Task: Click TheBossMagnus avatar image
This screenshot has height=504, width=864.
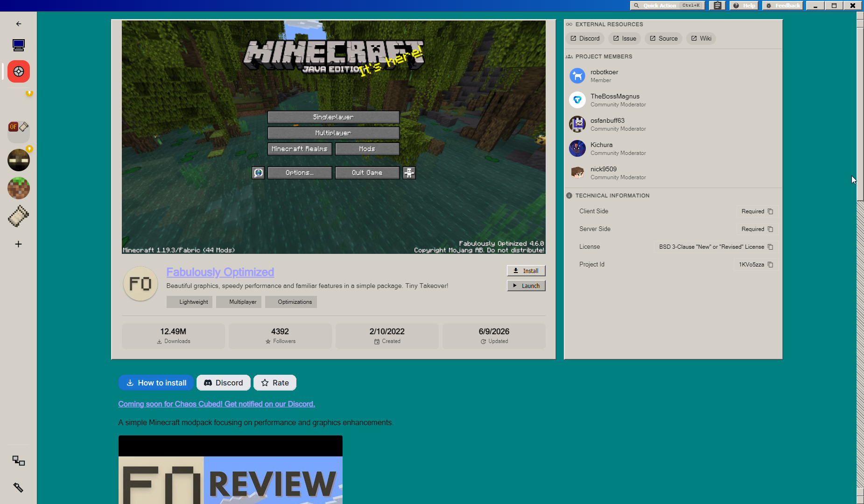Action: point(577,100)
